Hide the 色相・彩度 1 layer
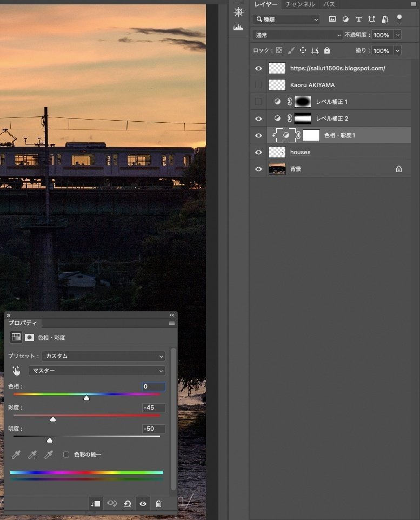Screen dimensions: 420x520 coord(258,135)
